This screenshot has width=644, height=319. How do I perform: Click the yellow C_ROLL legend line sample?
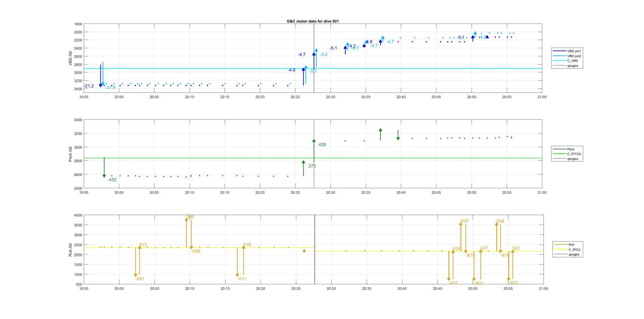[x=562, y=249]
